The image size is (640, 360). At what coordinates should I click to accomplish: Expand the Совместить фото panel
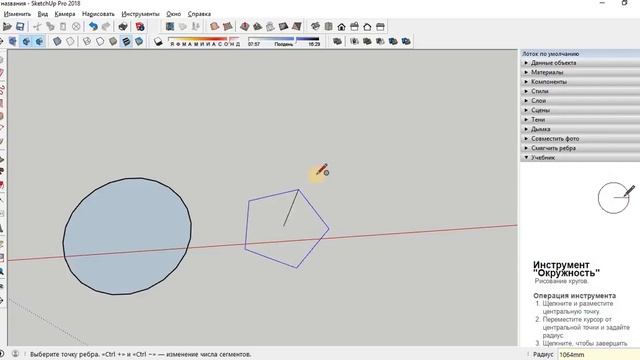click(580, 139)
